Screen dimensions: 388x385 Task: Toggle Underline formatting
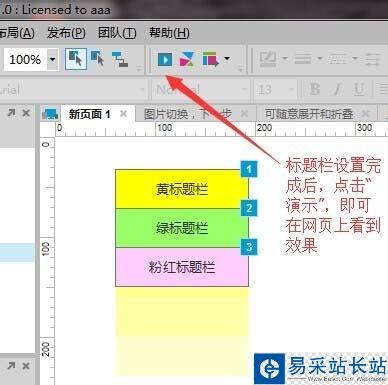pyautogui.click(x=359, y=89)
